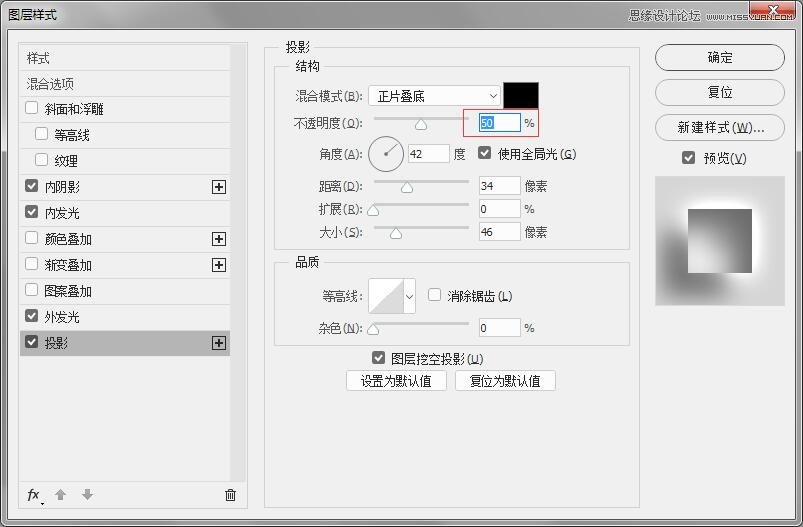This screenshot has height=527, width=803.
Task: Click the 等高线 contour thumbnail in 品质
Action: click(386, 296)
